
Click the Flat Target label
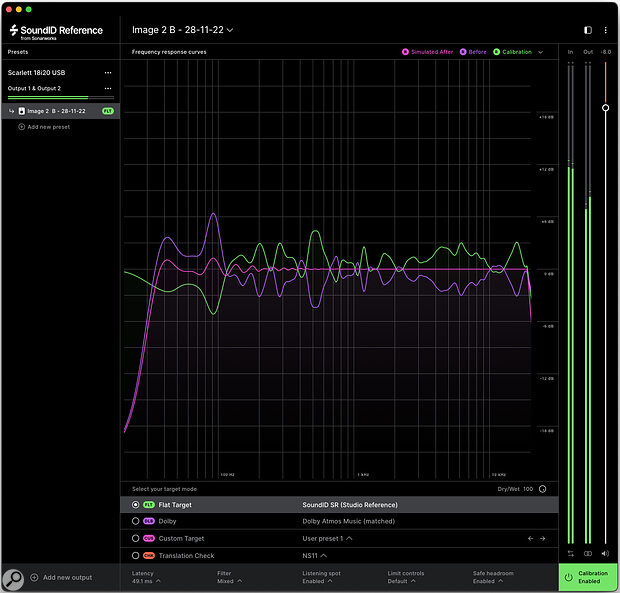[x=175, y=505]
